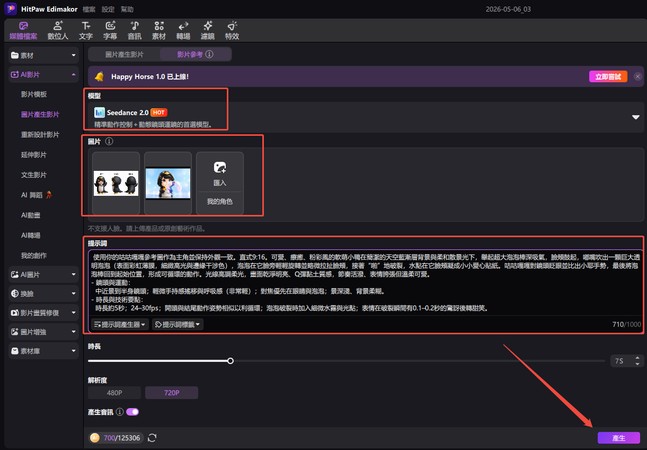The height and width of the screenshot is (450, 647).
Task: Open the 幫助 menu
Action: coord(127,9)
